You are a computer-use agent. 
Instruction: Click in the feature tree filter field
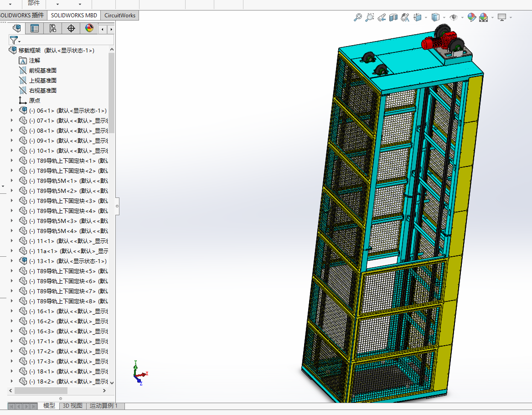(x=61, y=40)
